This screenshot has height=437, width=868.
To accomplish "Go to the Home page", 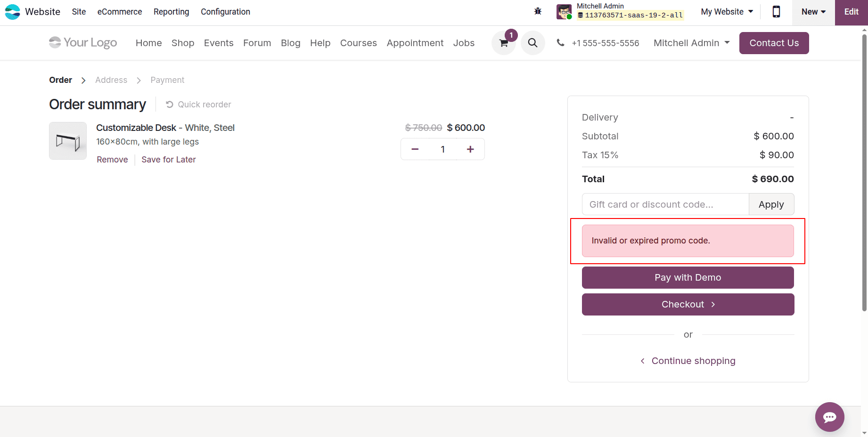I will 148,43.
